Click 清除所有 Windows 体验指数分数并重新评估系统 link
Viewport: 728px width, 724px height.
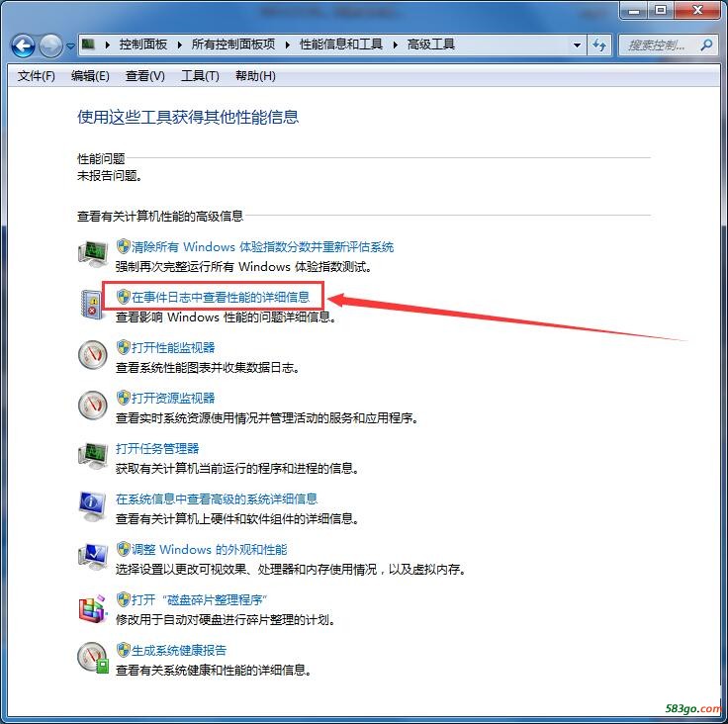[262, 247]
